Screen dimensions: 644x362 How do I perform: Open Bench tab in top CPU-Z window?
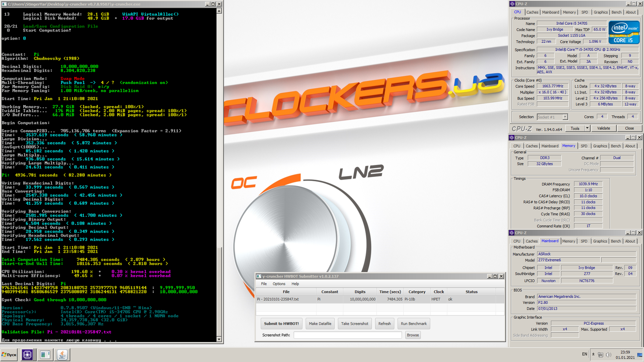616,12
